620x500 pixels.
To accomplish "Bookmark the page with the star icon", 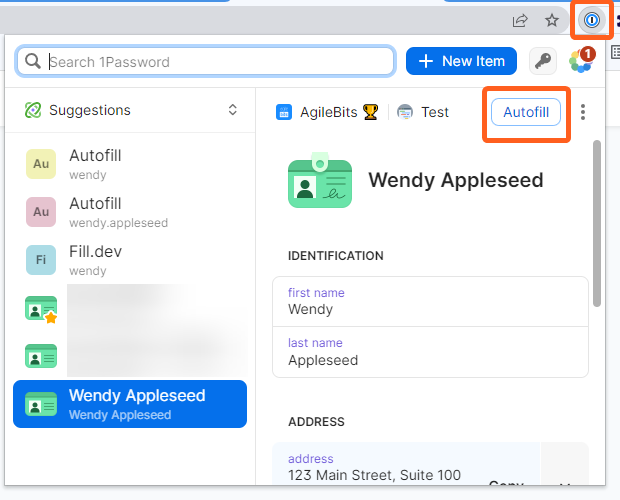I will [x=551, y=20].
